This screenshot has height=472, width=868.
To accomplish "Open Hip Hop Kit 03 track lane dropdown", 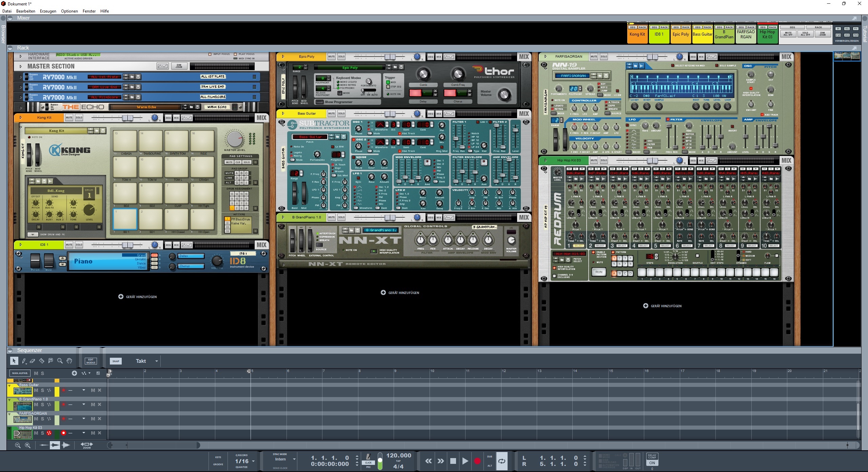I will (x=84, y=433).
